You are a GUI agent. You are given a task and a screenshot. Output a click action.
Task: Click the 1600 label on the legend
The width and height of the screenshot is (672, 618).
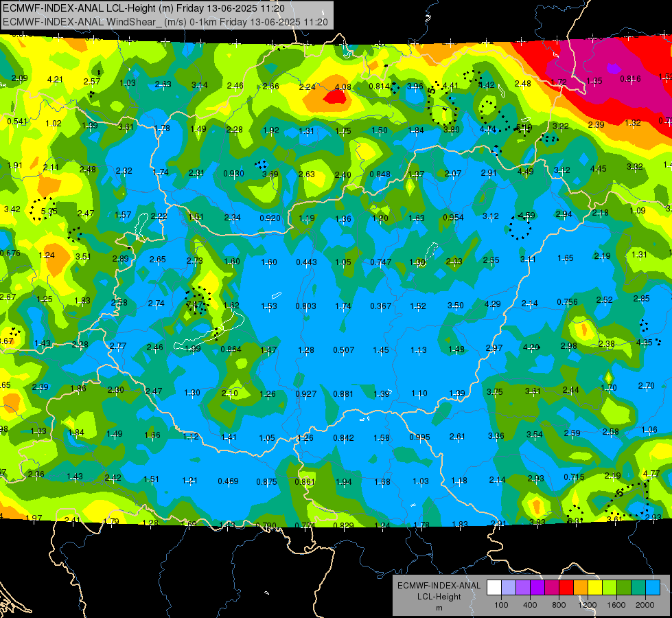[x=616, y=605]
